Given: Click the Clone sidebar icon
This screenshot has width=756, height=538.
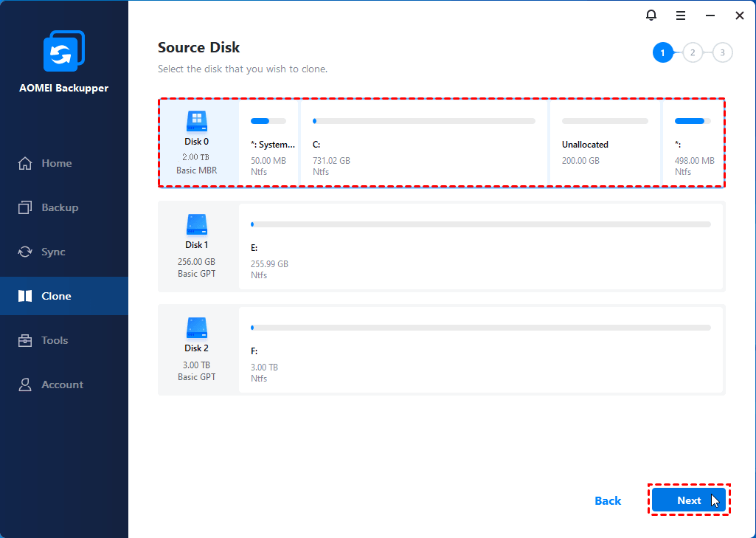Looking at the screenshot, I should [25, 296].
